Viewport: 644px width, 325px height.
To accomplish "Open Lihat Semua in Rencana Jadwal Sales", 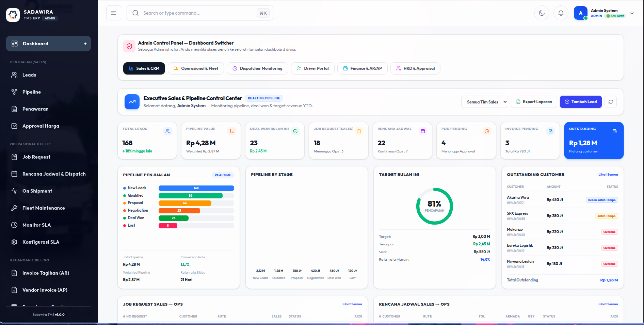I will [608, 304].
